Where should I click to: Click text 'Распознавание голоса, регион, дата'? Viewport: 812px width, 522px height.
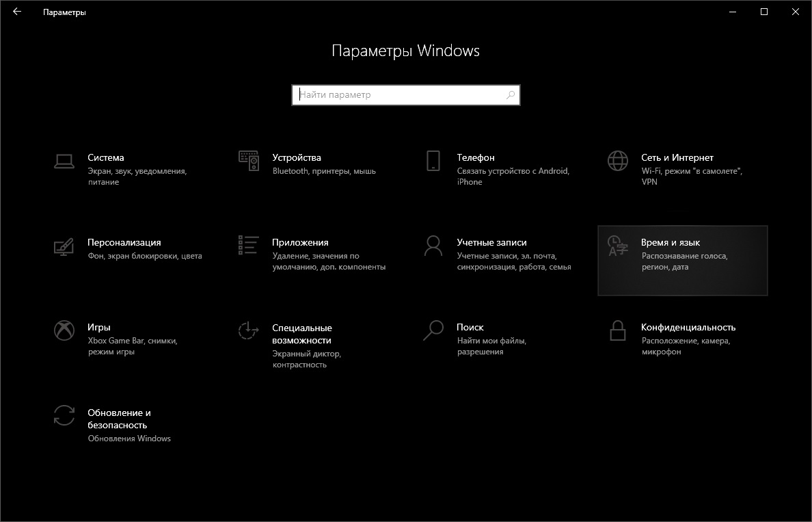pos(685,261)
